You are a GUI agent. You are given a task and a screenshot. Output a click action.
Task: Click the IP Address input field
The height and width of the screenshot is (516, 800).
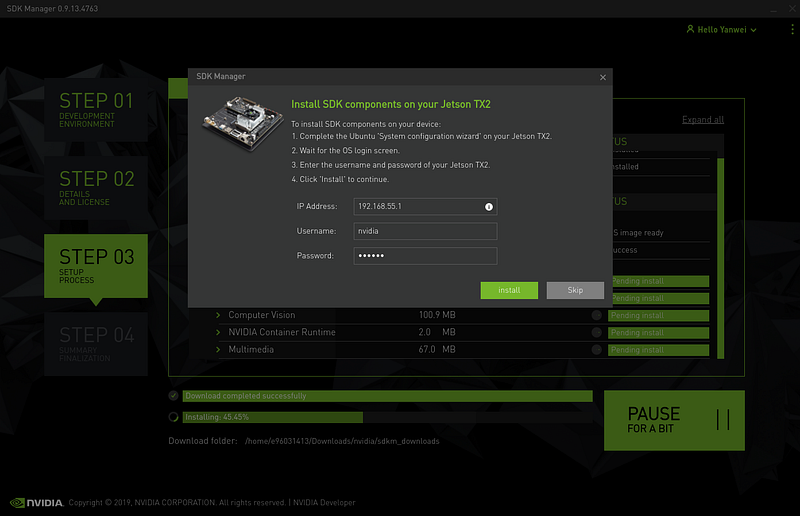tap(425, 206)
